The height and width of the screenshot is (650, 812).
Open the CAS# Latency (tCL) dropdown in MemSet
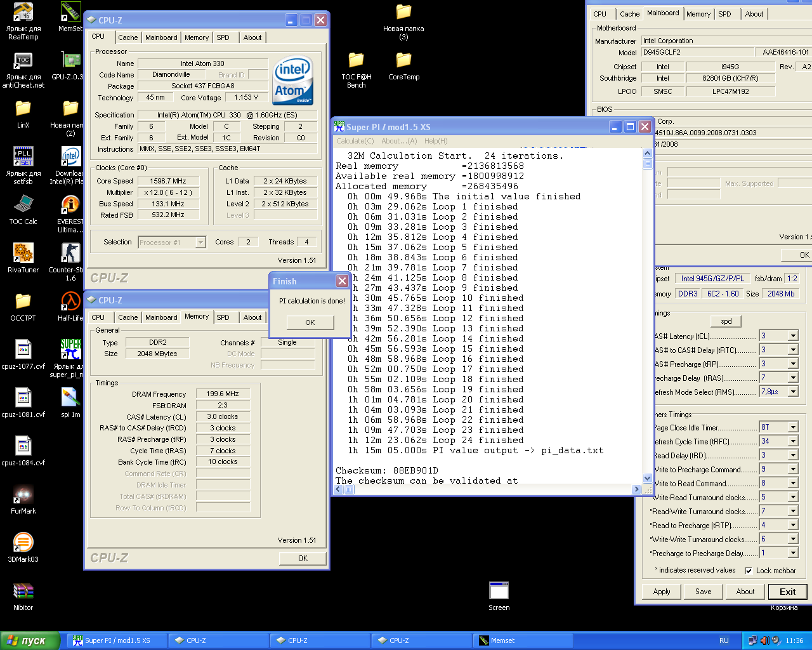pyautogui.click(x=793, y=336)
